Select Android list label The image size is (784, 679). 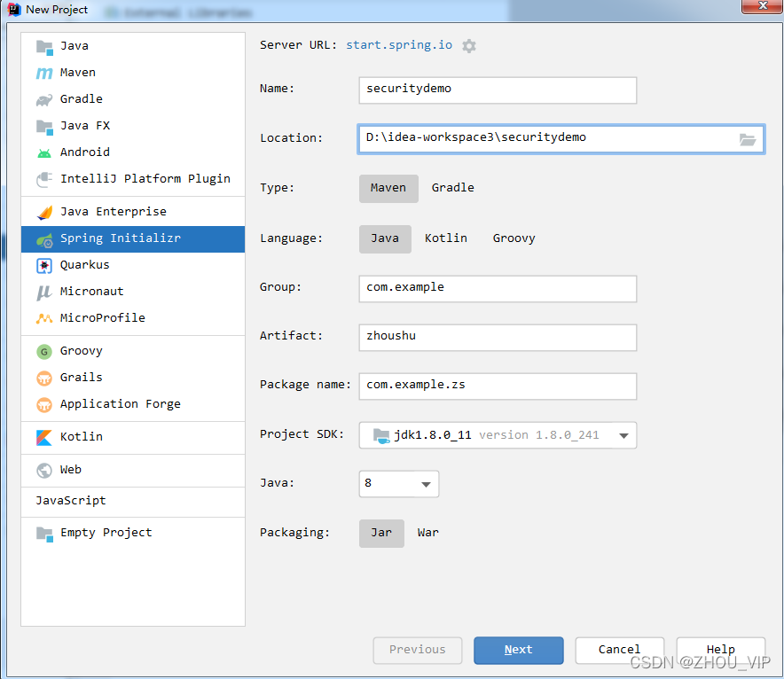coord(84,152)
